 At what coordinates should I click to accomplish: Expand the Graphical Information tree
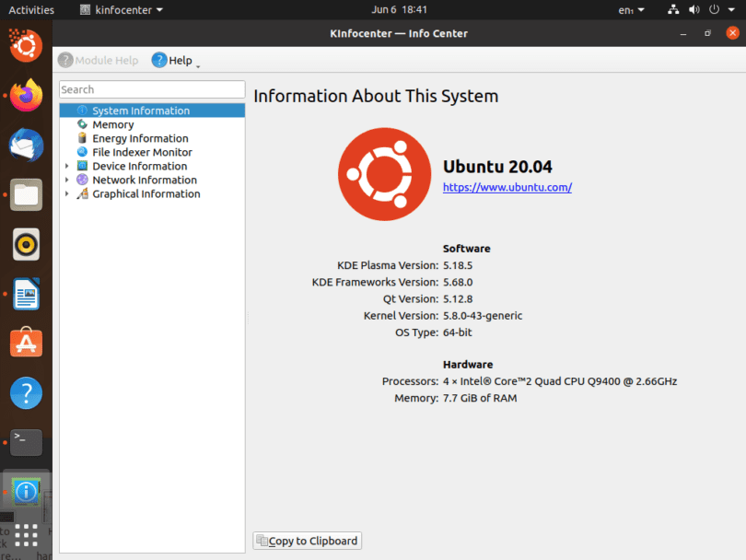67,193
